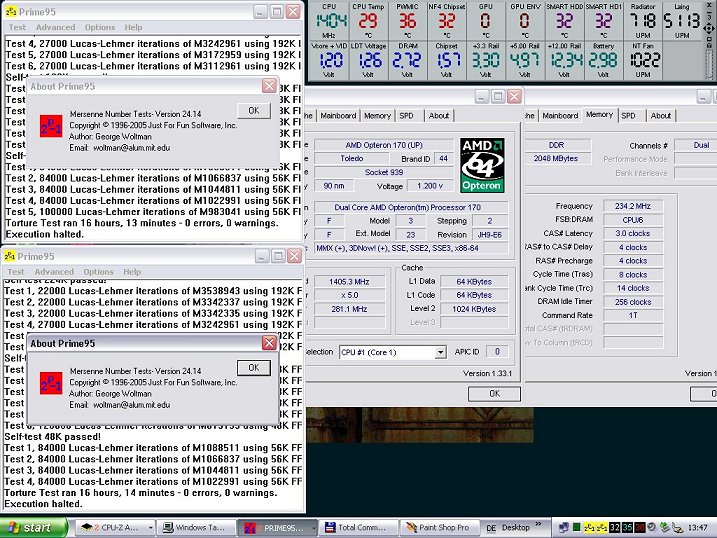Switch to Windows Task Manager taskbar button
Image resolution: width=717 pixels, height=538 pixels.
[196, 527]
